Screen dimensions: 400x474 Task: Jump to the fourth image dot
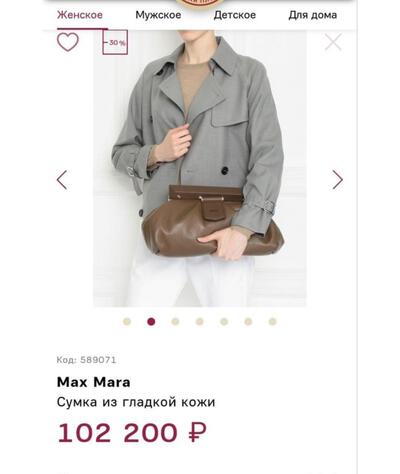200,322
